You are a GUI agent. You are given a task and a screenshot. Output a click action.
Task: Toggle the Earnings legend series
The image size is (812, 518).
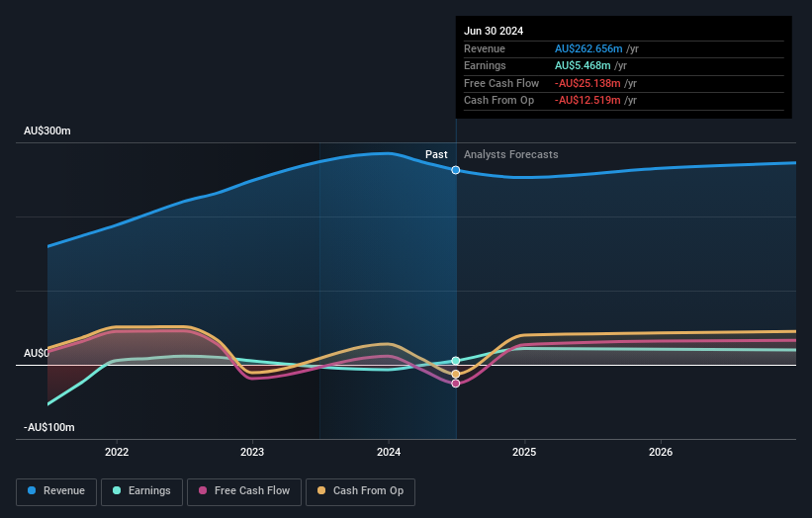[141, 491]
